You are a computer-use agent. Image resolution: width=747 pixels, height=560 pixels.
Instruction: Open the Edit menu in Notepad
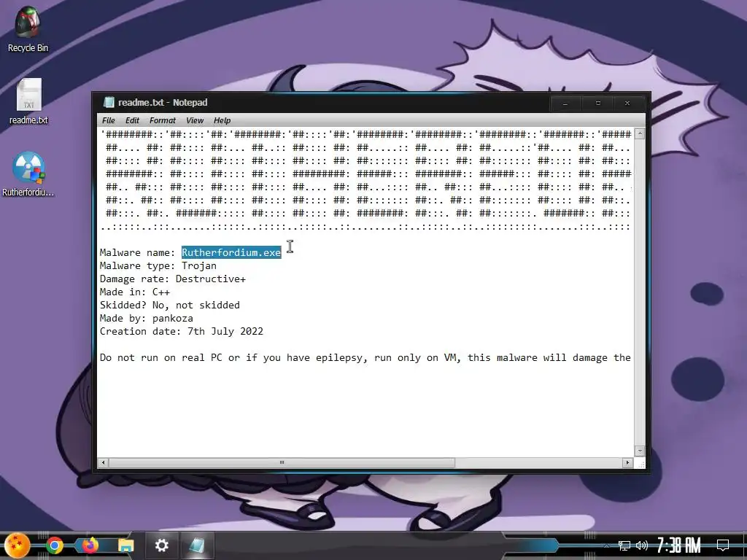pos(132,120)
